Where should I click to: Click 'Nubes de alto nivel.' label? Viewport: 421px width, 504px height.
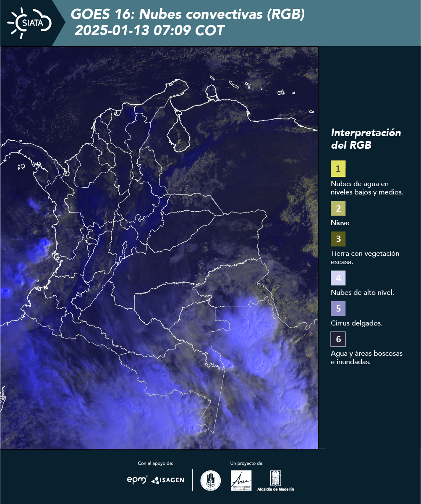coord(362,293)
